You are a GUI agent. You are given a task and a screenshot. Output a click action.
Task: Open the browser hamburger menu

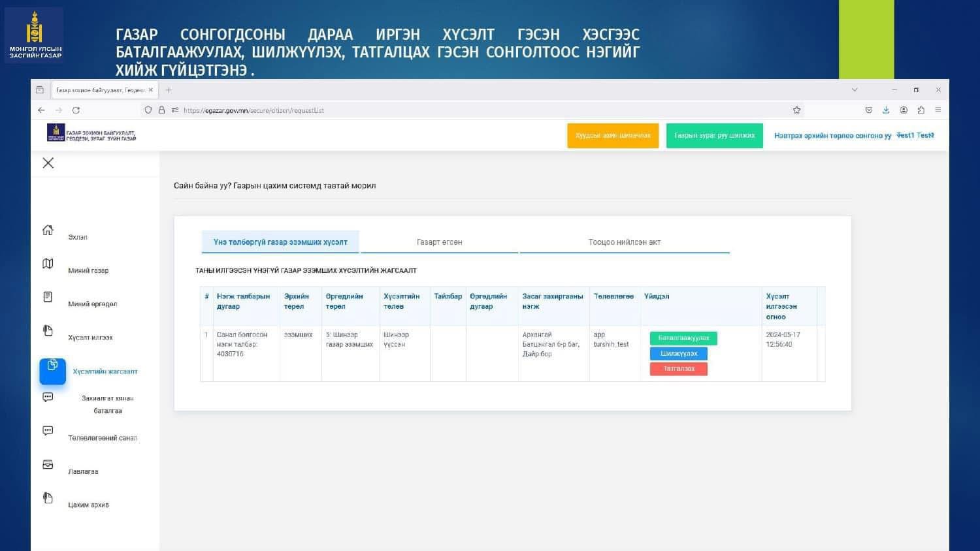point(938,110)
